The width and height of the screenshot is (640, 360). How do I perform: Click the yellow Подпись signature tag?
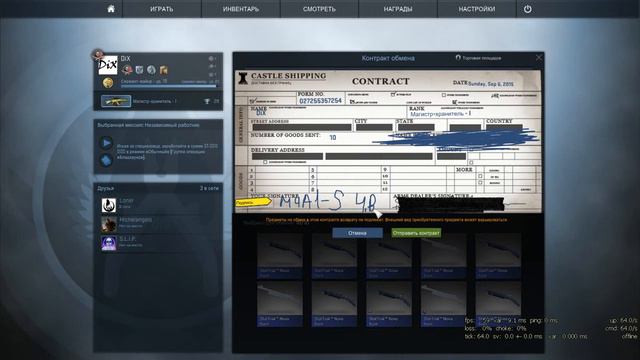click(x=253, y=202)
